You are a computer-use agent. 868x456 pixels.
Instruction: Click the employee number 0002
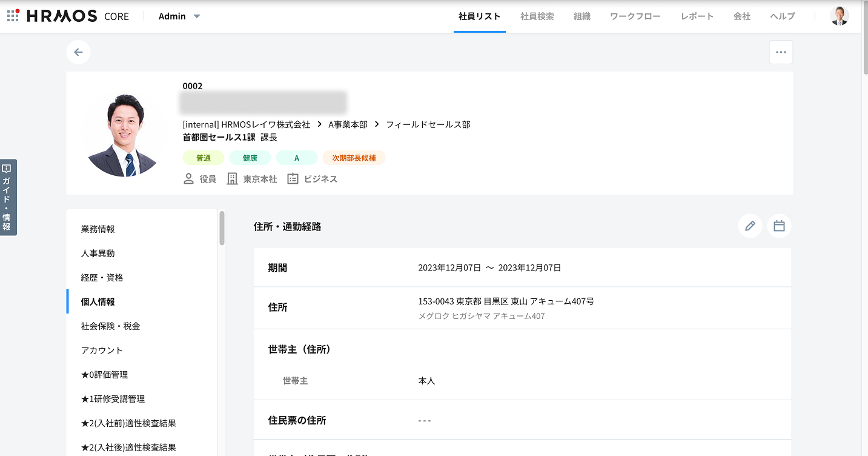pos(193,86)
